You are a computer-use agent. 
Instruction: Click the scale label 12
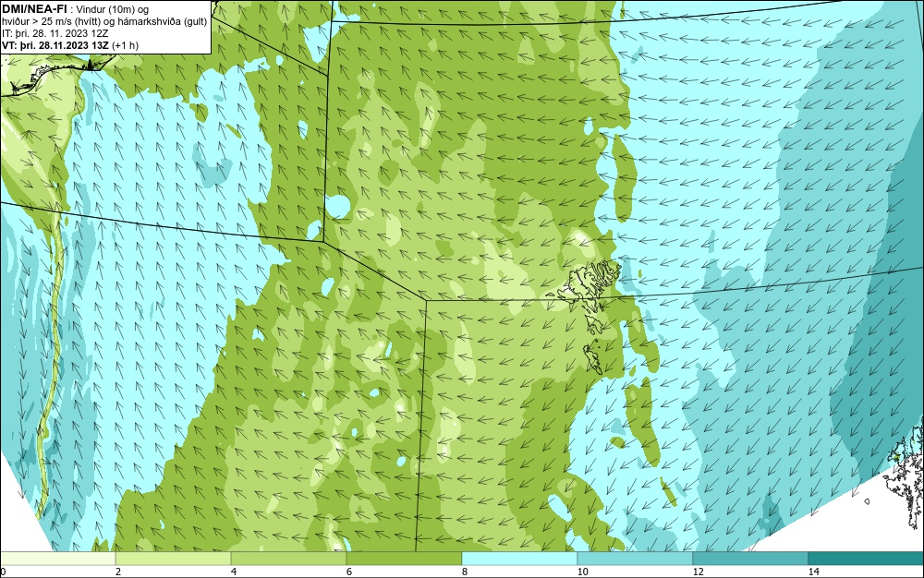click(699, 572)
